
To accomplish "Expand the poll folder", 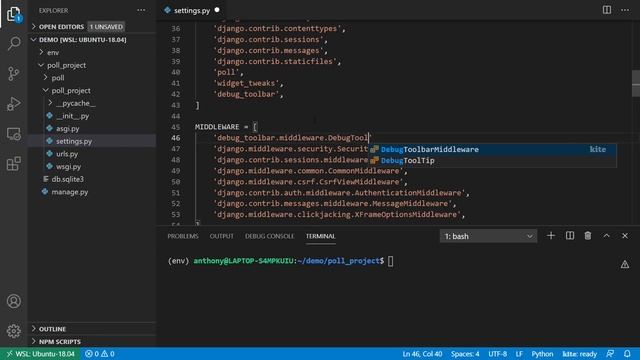I will pos(46,78).
